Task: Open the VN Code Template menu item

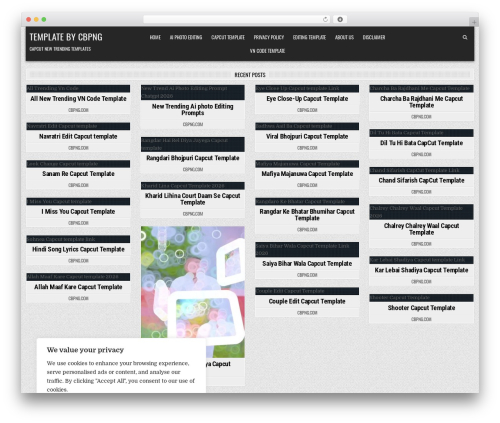Action: pos(267,51)
